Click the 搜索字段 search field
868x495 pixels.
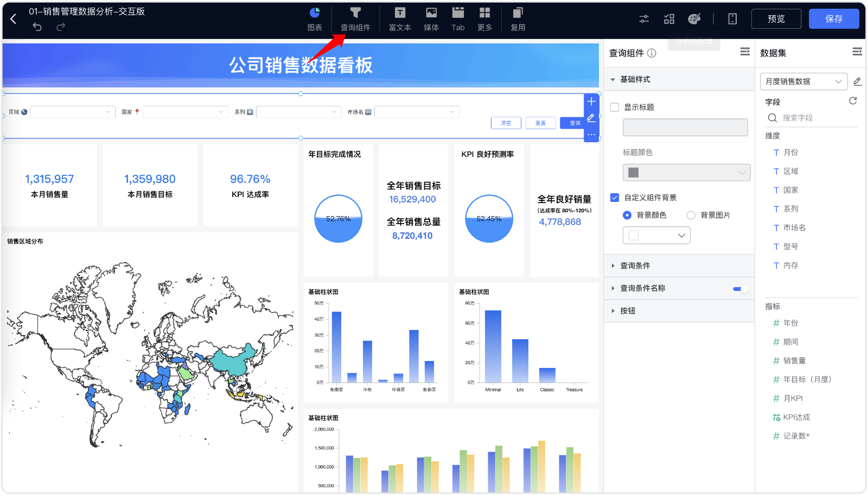pos(812,118)
